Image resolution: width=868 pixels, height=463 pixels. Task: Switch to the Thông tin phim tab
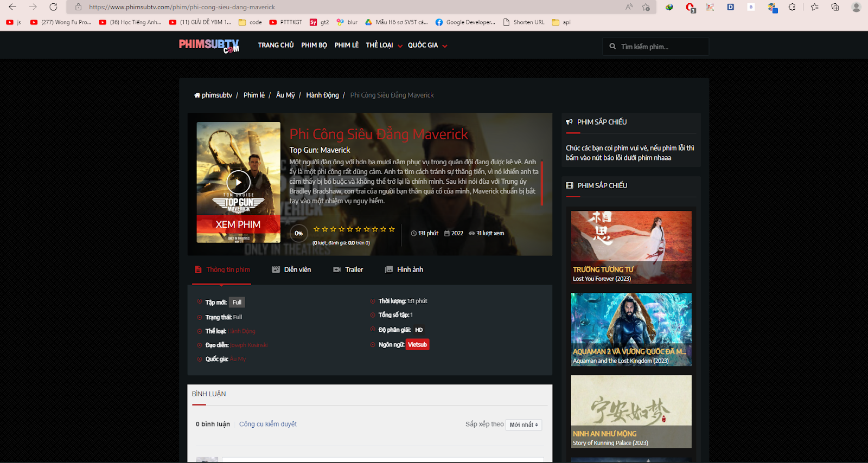click(222, 269)
